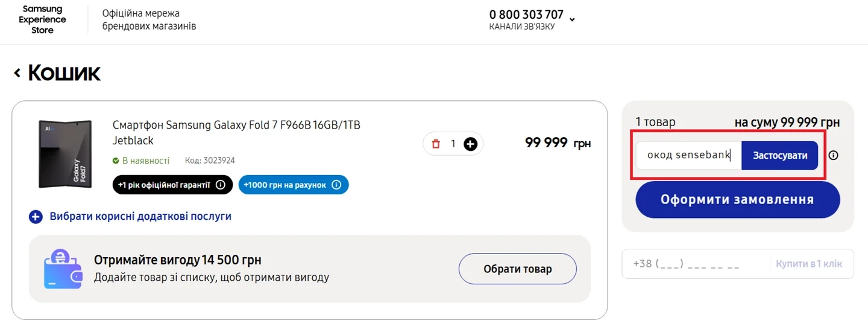Open Samsung Galaxy Fold 7 product title
868x326 pixels.
pos(236,133)
